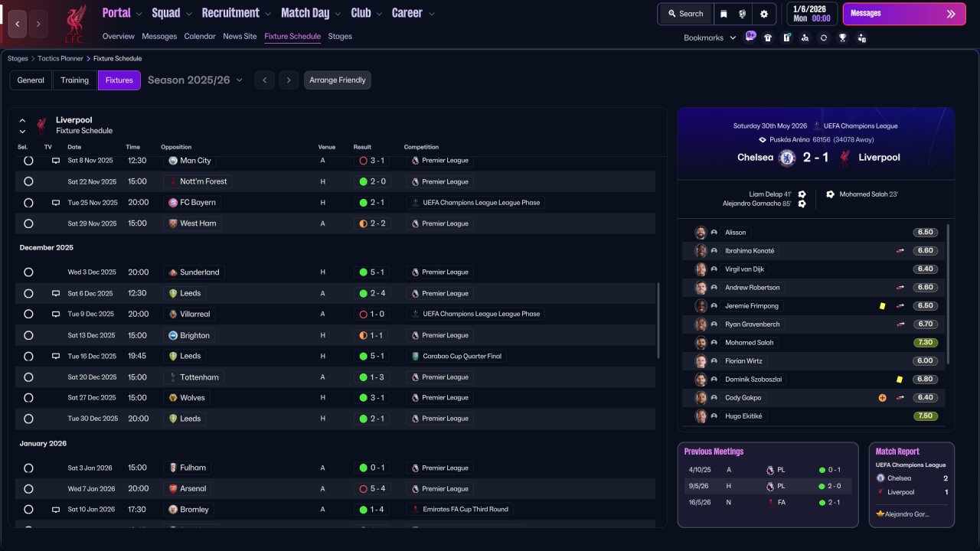Click the yellow card on Jeremie Frimpong row
The height and width of the screenshot is (551, 980).
[883, 306]
